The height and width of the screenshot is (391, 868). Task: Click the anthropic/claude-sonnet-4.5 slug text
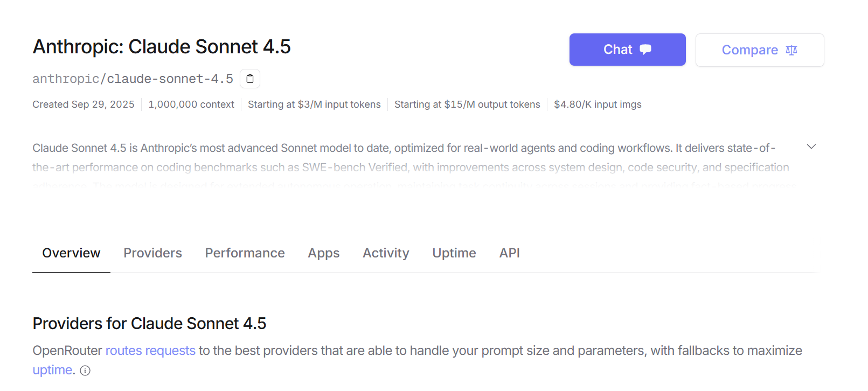(133, 79)
